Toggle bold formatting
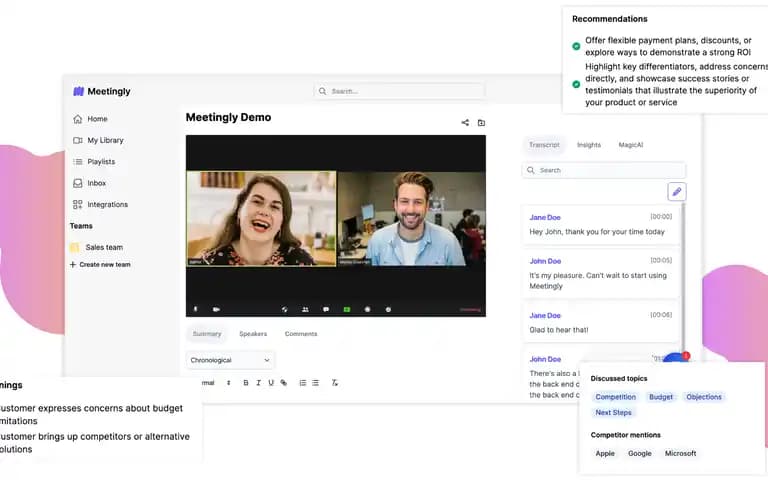 click(x=246, y=383)
